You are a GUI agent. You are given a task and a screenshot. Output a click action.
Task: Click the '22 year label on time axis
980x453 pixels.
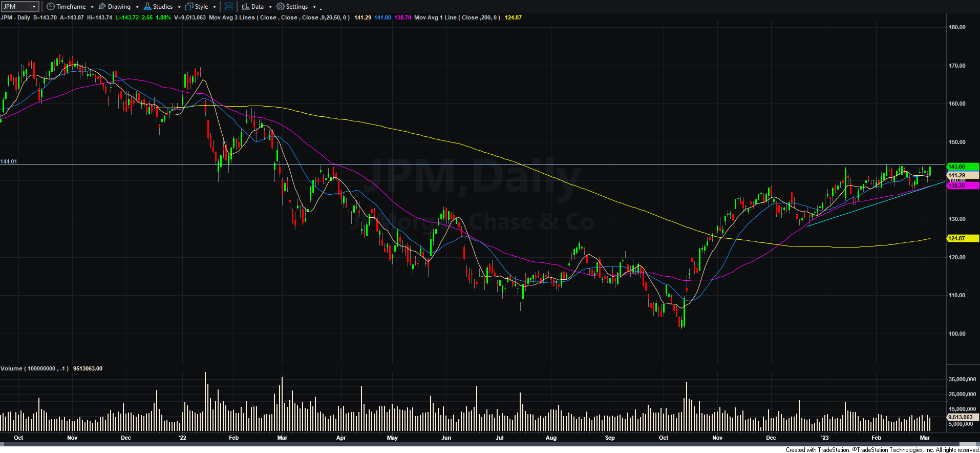point(182,438)
